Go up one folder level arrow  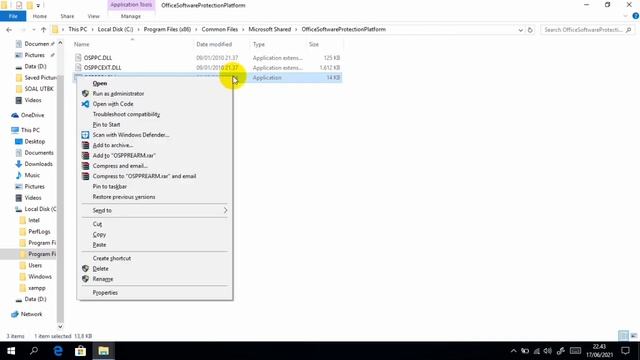tap(43, 29)
